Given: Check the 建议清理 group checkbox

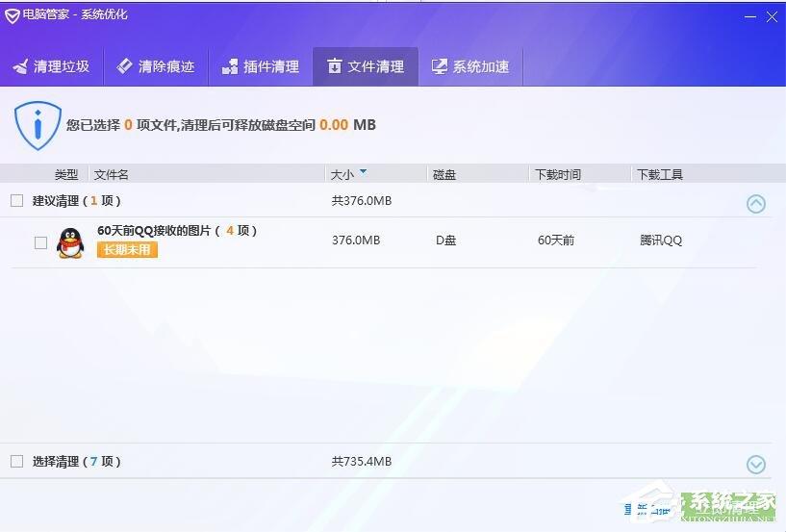Looking at the screenshot, I should (17, 200).
